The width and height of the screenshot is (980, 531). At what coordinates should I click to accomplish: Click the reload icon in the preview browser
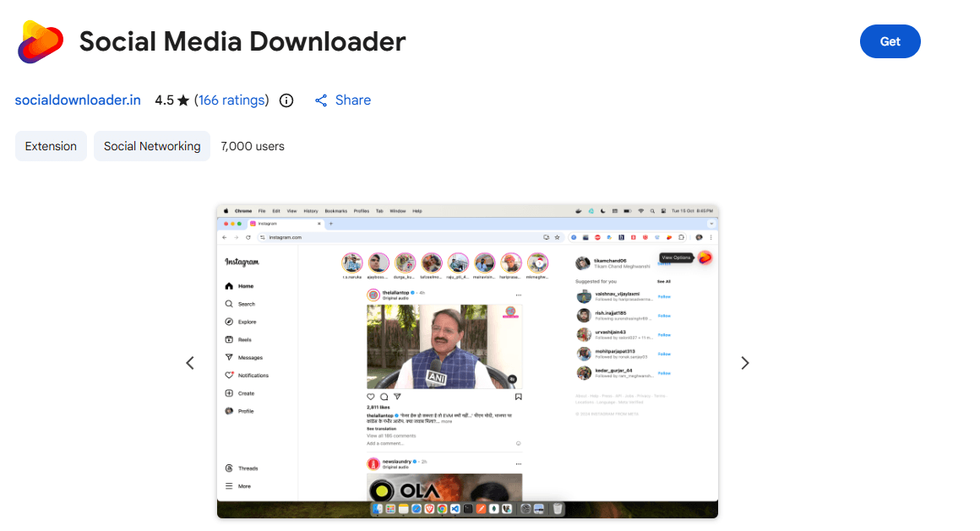[x=248, y=237]
